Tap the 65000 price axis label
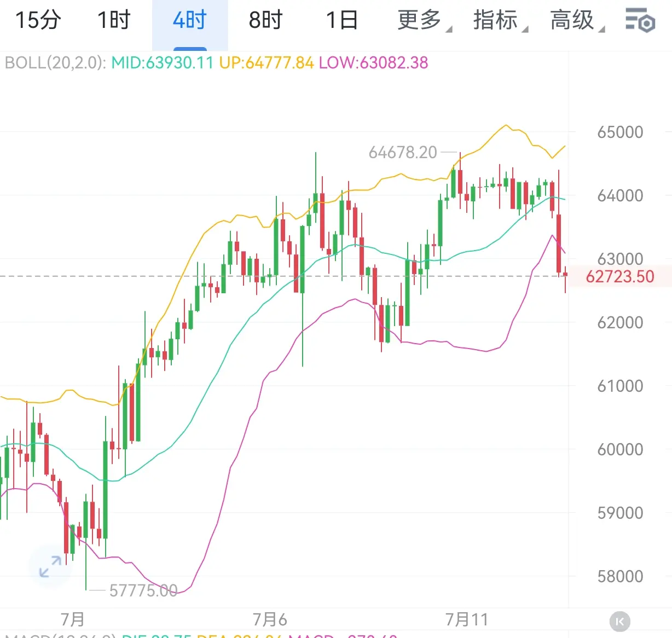The width and height of the screenshot is (672, 638). tap(620, 132)
